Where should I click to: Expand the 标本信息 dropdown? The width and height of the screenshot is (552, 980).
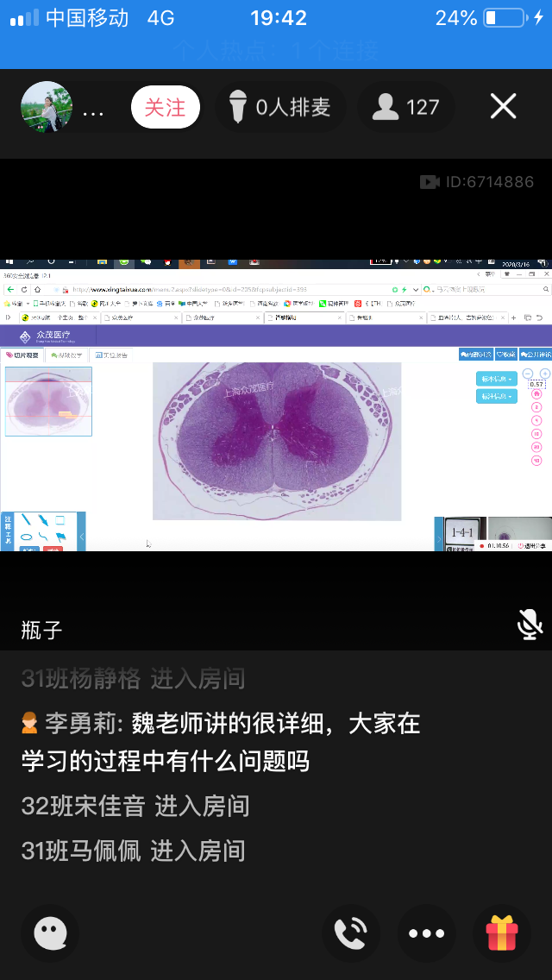click(x=496, y=379)
